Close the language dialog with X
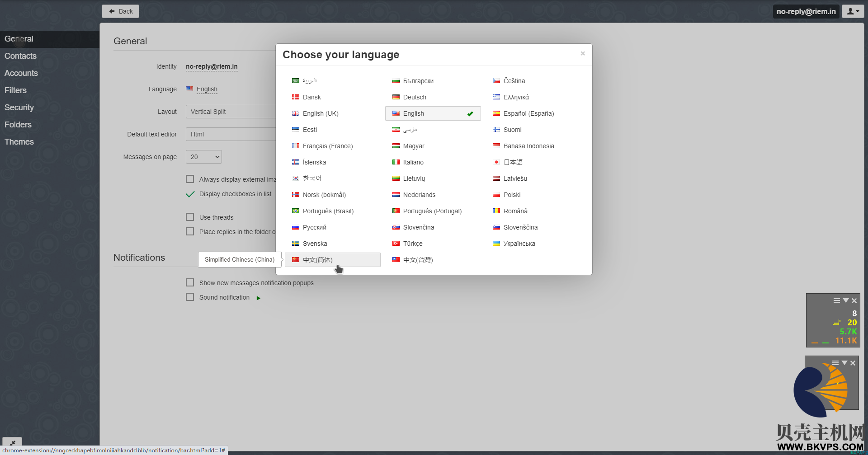Image resolution: width=868 pixels, height=455 pixels. pos(583,53)
